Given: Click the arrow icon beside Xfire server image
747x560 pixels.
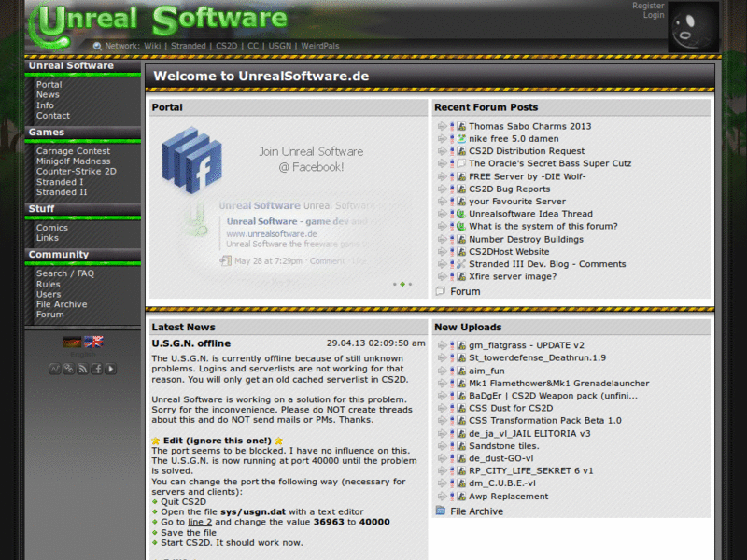Looking at the screenshot, I should (x=442, y=276).
